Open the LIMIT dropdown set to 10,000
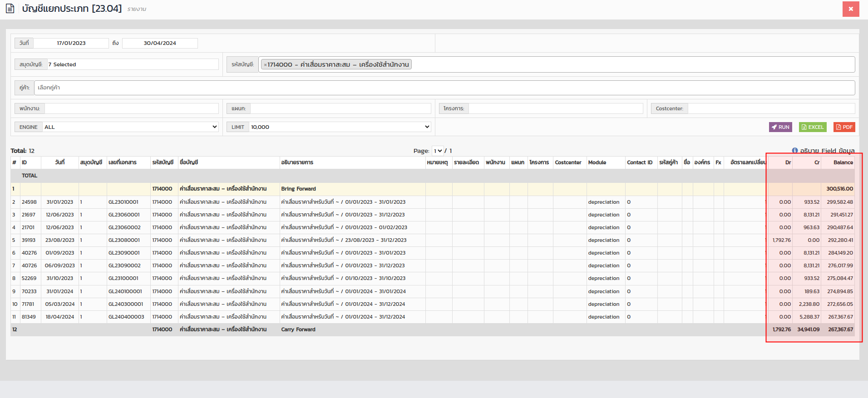The height and width of the screenshot is (398, 868). tap(340, 127)
